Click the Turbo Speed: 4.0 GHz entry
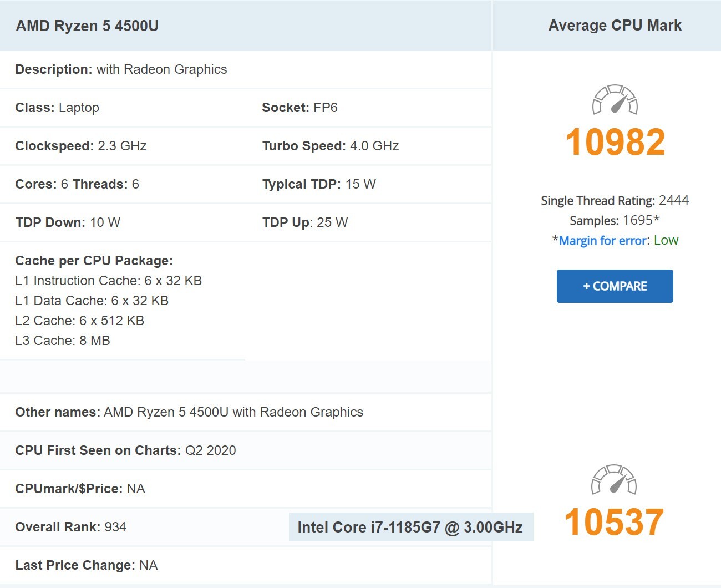The height and width of the screenshot is (588, 721). pos(331,146)
